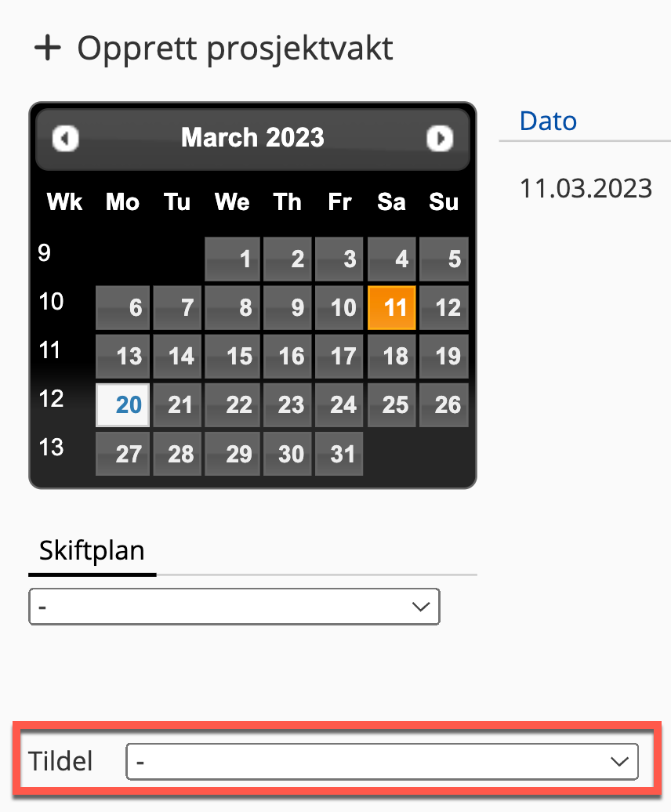Viewport: 671px width, 812px height.
Task: Pick Sunday March 26
Action: click(444, 404)
